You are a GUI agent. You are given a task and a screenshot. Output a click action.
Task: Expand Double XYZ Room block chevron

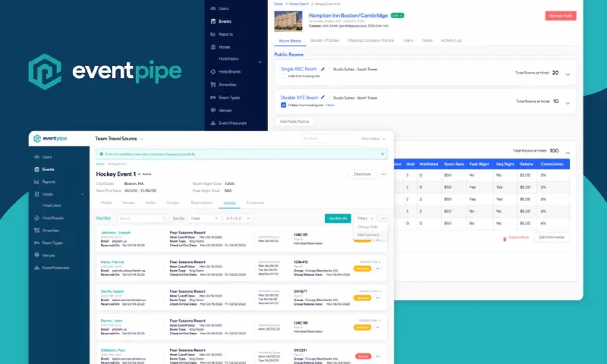(568, 103)
